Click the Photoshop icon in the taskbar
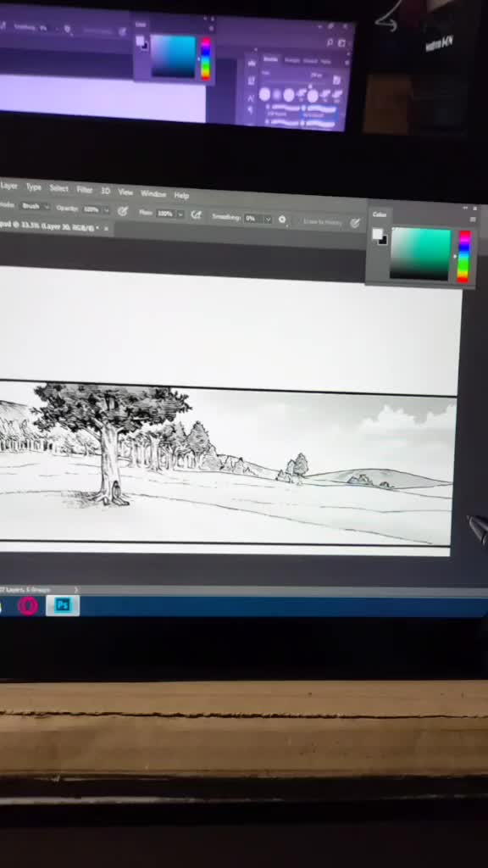Screen dimensions: 488x868 [63, 605]
